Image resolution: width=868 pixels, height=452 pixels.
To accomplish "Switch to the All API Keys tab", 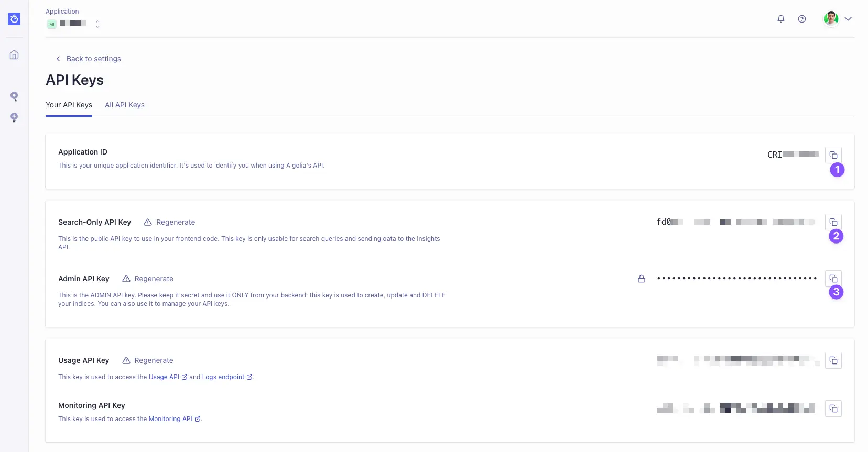I will [125, 105].
